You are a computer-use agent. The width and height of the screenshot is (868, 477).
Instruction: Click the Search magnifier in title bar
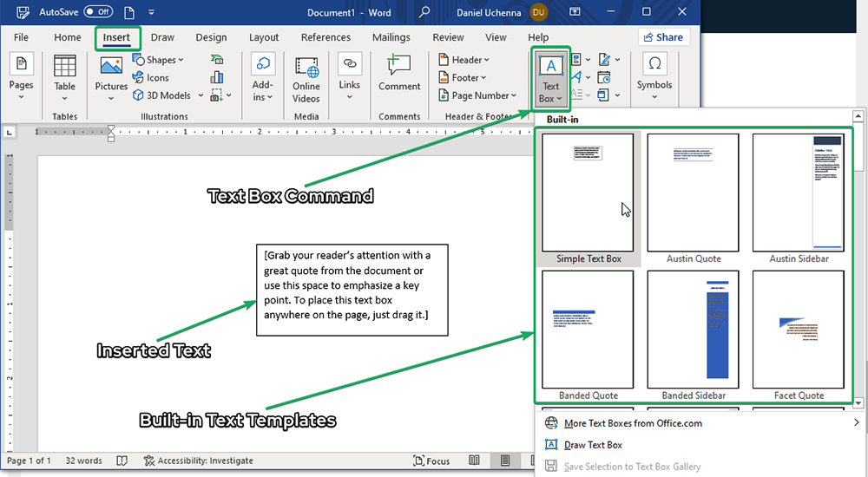(x=424, y=12)
